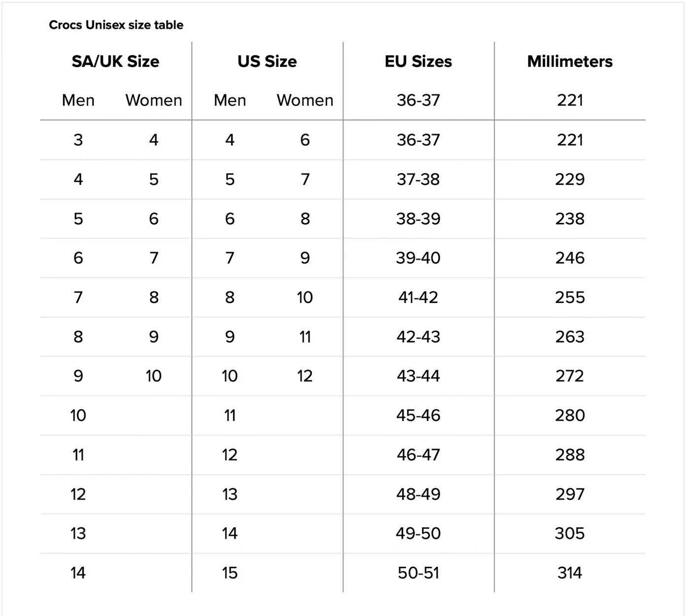
Task: Click 'Men' subheader under SA/UK Size
Action: 78,101
